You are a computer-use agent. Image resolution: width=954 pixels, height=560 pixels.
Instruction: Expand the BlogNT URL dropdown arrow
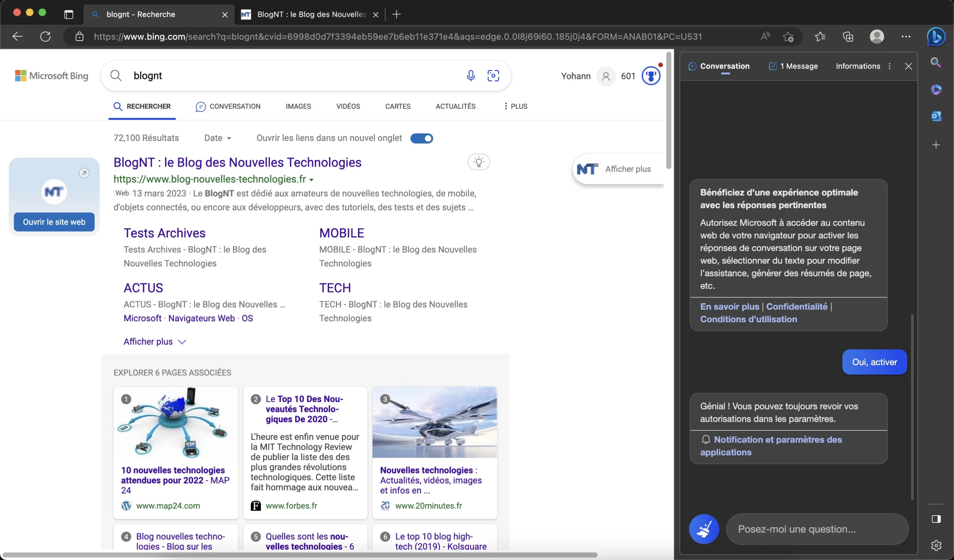tap(311, 180)
